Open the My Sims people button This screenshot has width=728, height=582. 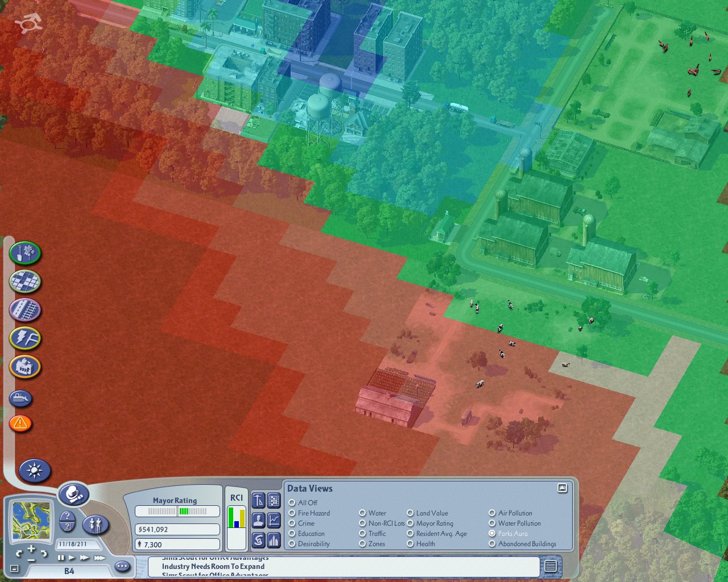pyautogui.click(x=96, y=524)
